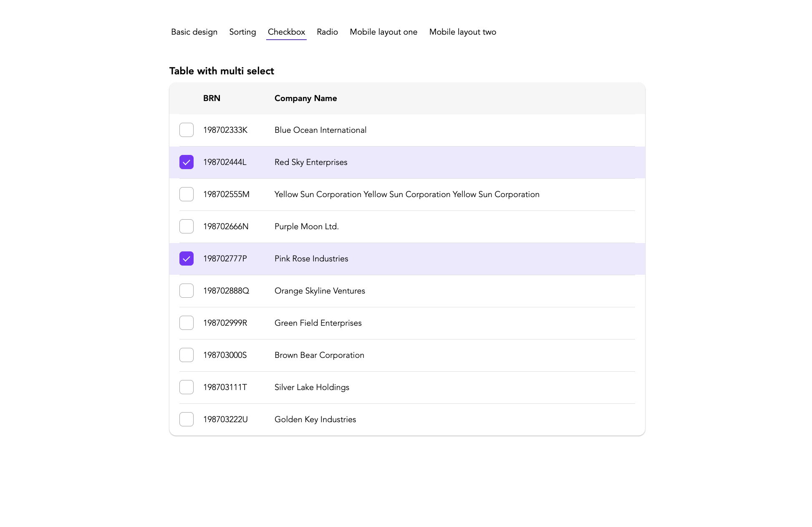Image resolution: width=812 pixels, height=527 pixels.
Task: Select the Silver Lake Holdings checkbox
Action: tap(186, 387)
